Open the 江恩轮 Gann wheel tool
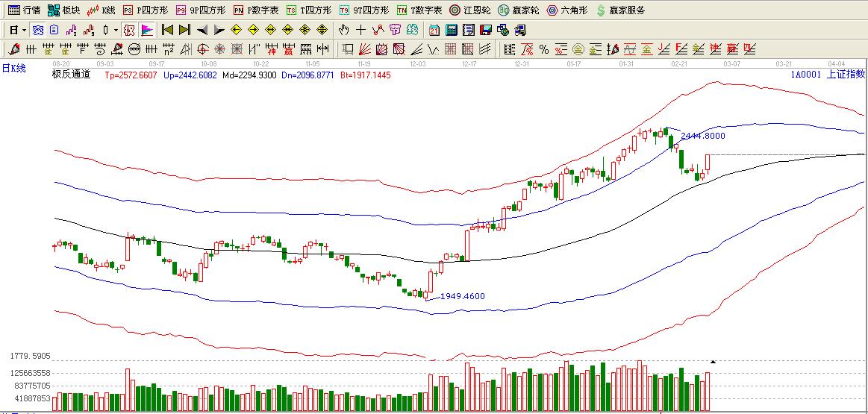The image size is (868, 414). (x=469, y=10)
